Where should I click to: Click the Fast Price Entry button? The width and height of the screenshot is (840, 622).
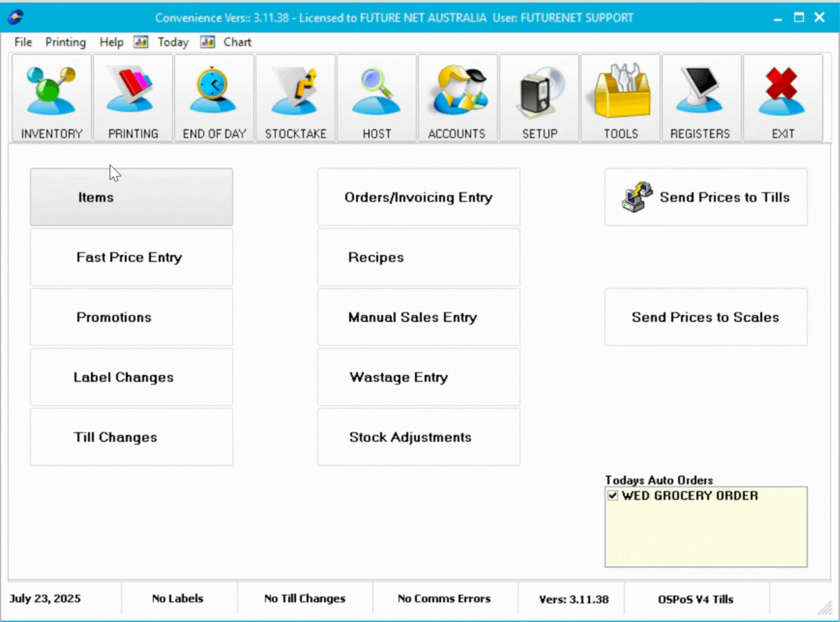pyautogui.click(x=131, y=258)
